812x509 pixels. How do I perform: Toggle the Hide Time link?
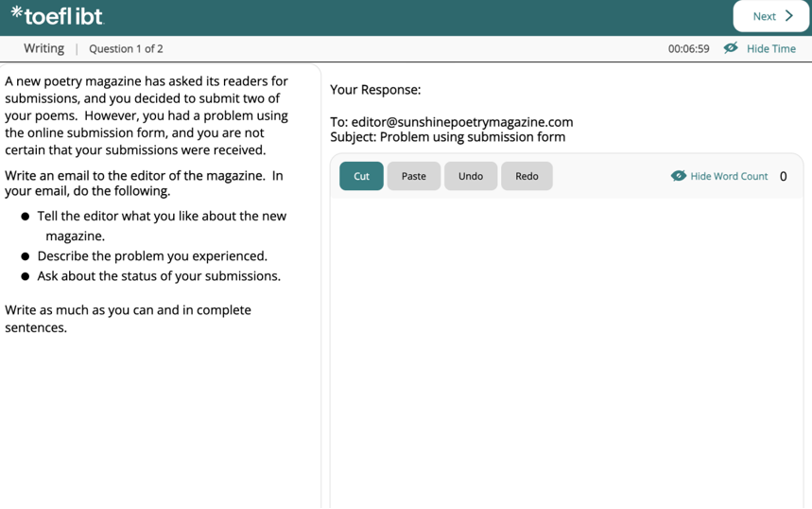point(771,48)
